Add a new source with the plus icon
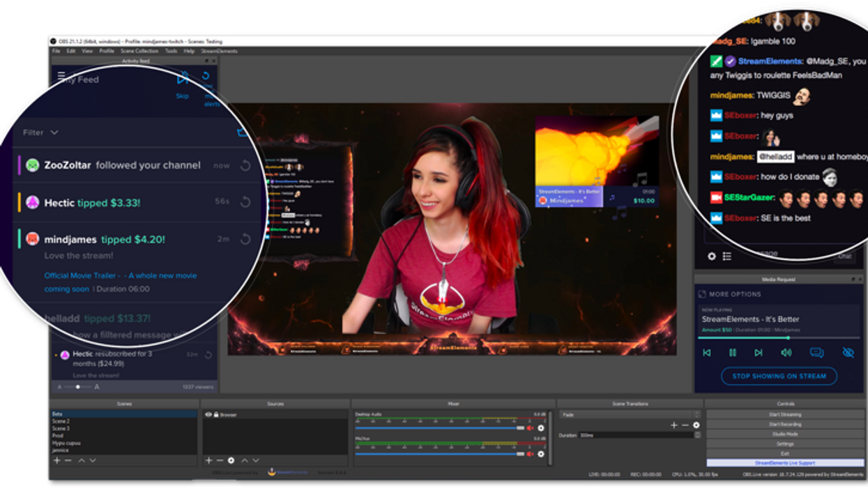This screenshot has width=868, height=488. [x=208, y=461]
